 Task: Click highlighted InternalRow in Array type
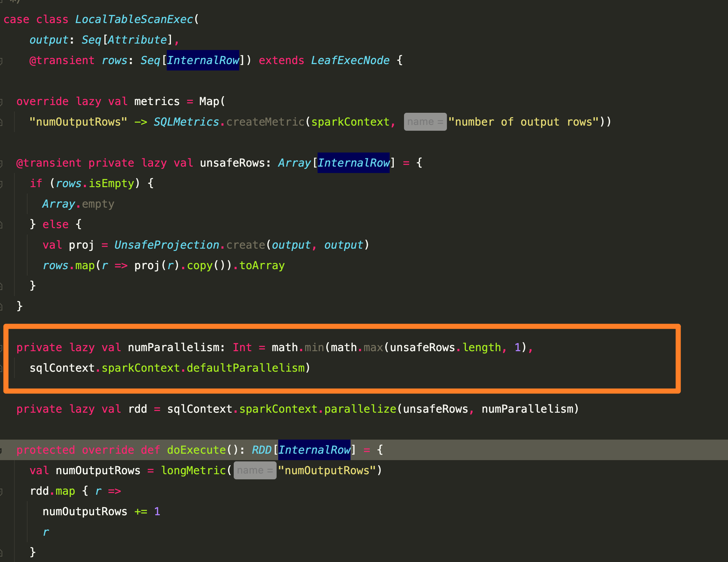pos(353,163)
